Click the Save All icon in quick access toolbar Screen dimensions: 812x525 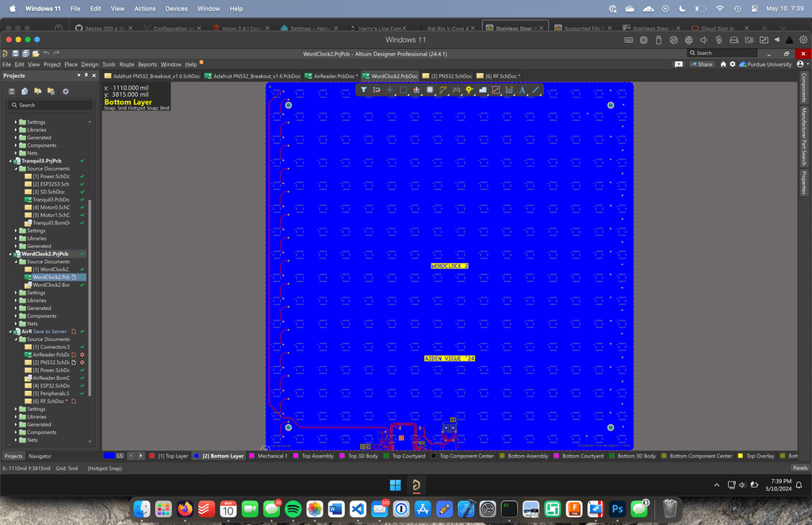click(25, 53)
